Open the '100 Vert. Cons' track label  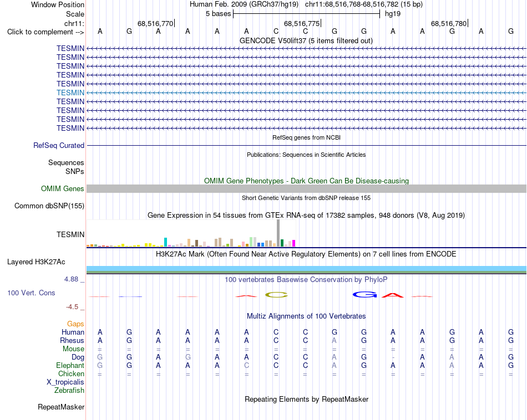click(31, 293)
